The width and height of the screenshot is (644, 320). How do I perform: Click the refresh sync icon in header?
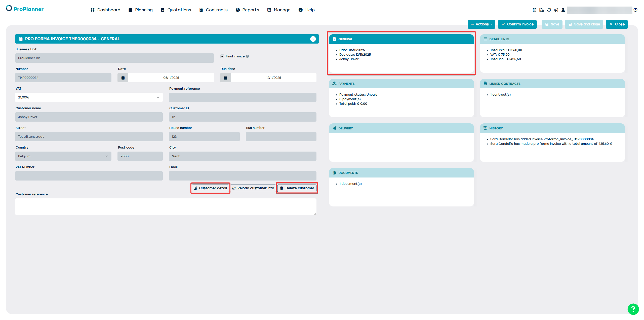(x=549, y=10)
